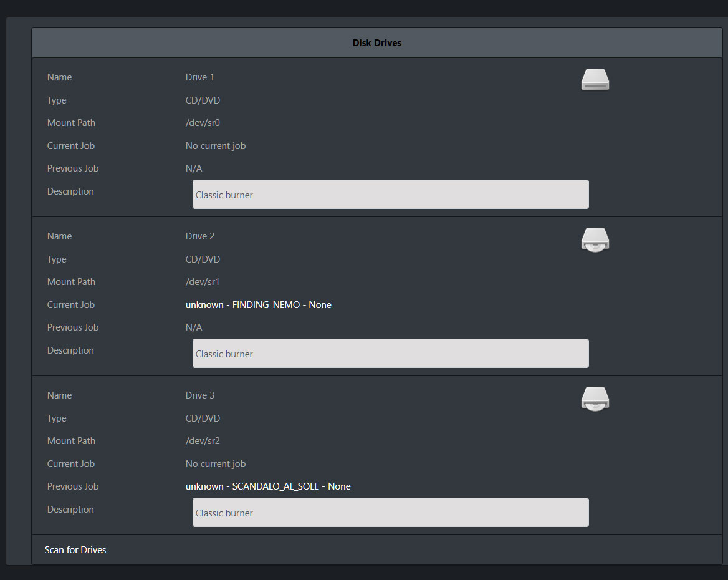Focus the Drive 3 Description input field
The height and width of the screenshot is (580, 728).
[x=390, y=513]
